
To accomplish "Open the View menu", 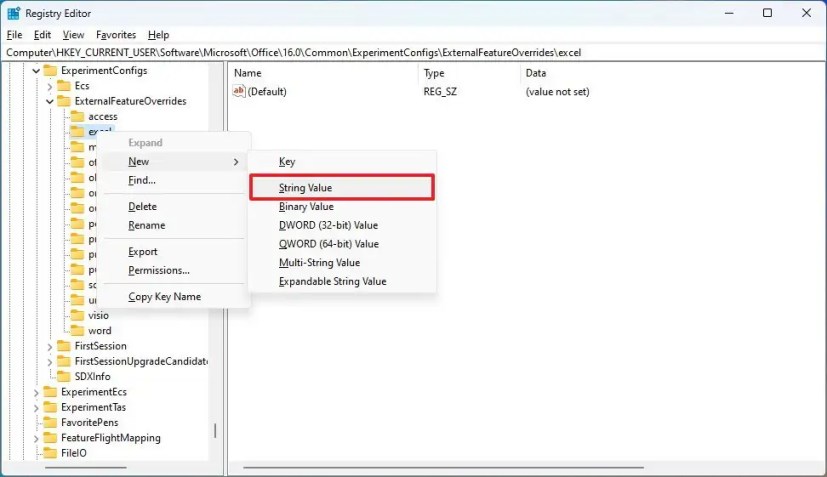I will pyautogui.click(x=73, y=35).
